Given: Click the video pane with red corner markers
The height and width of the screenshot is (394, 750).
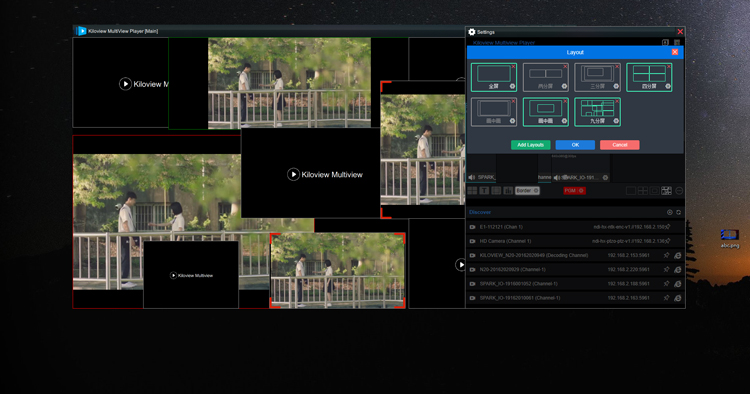Looking at the screenshot, I should point(338,271).
